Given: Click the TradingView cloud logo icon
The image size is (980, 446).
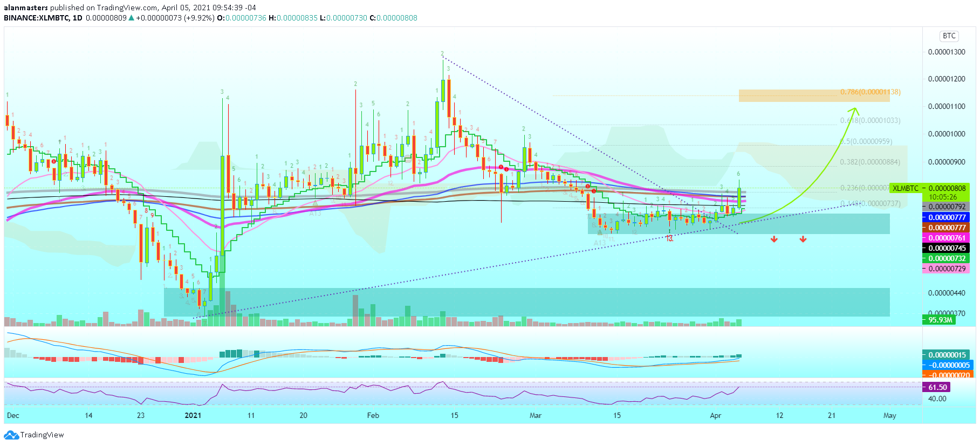Looking at the screenshot, I should pos(11,435).
